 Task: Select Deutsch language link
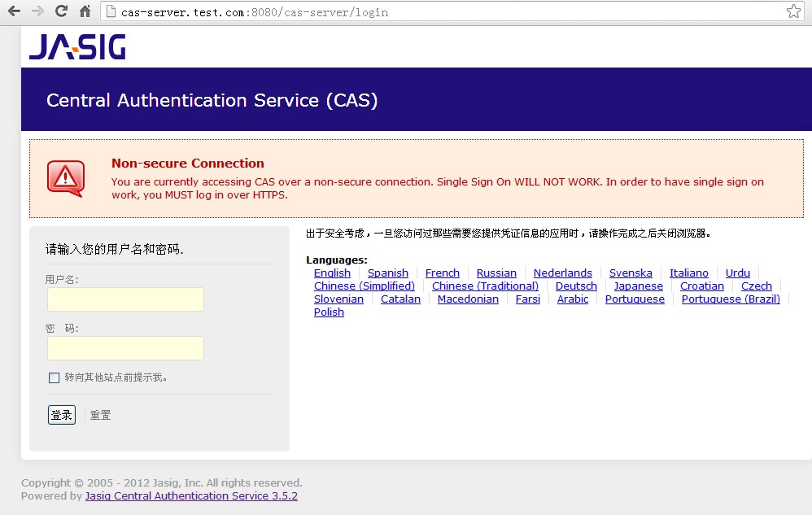576,286
